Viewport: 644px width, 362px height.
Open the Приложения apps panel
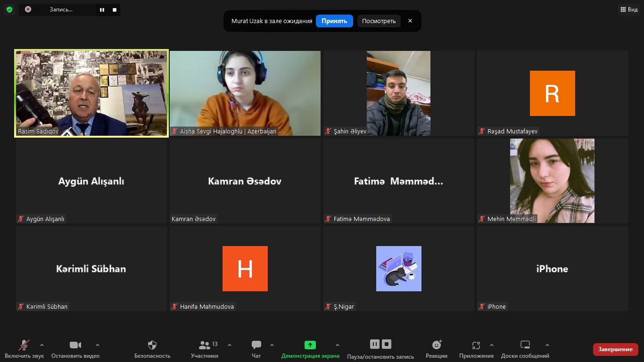tap(476, 349)
